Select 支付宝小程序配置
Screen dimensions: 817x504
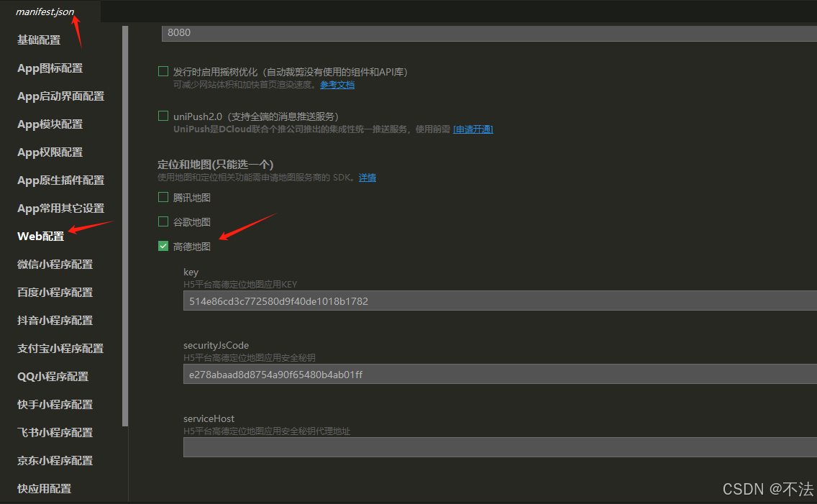[x=60, y=349]
